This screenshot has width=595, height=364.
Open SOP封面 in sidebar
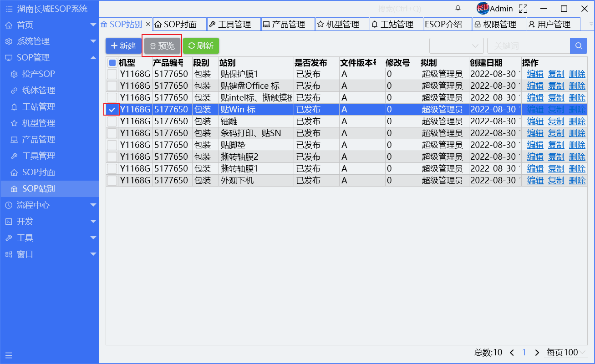pos(49,172)
